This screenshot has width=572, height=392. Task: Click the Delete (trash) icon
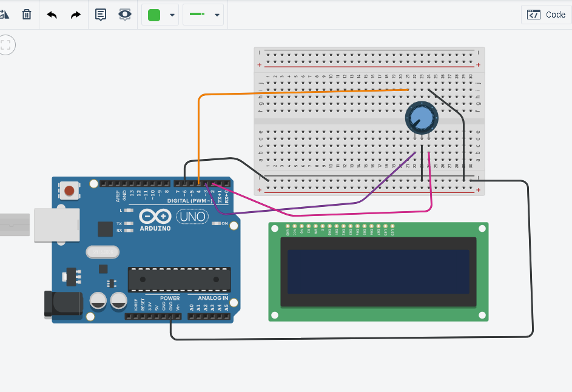point(26,14)
